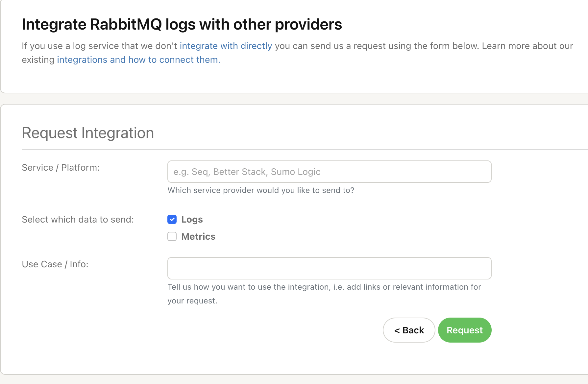Check the Metrics checkbox
The height and width of the screenshot is (384, 588).
[172, 236]
